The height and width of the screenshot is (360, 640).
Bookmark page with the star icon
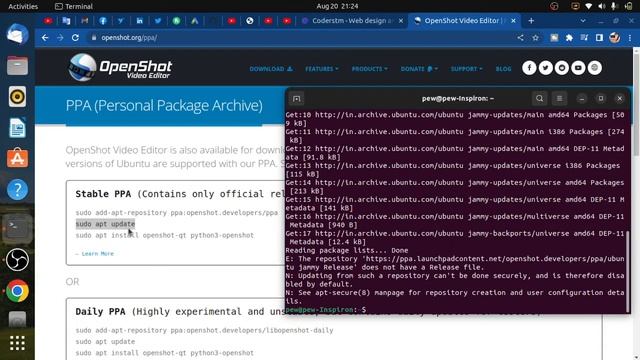click(x=536, y=38)
